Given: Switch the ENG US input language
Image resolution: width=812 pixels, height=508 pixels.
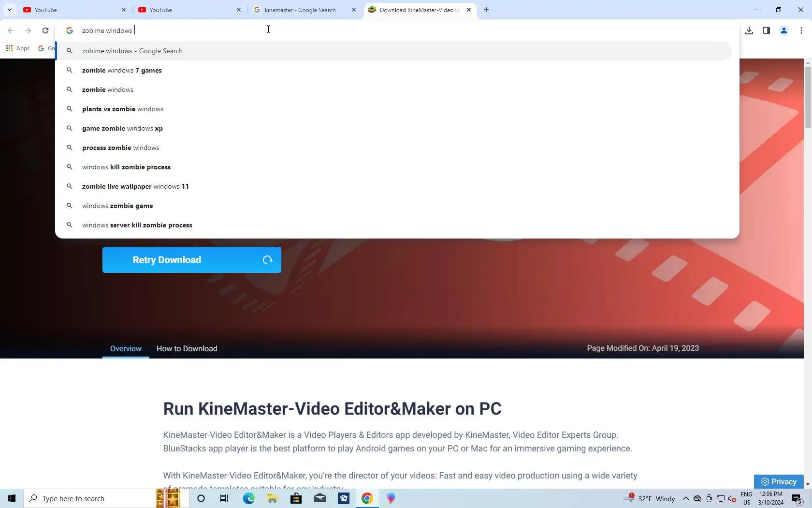Looking at the screenshot, I should click(x=747, y=498).
